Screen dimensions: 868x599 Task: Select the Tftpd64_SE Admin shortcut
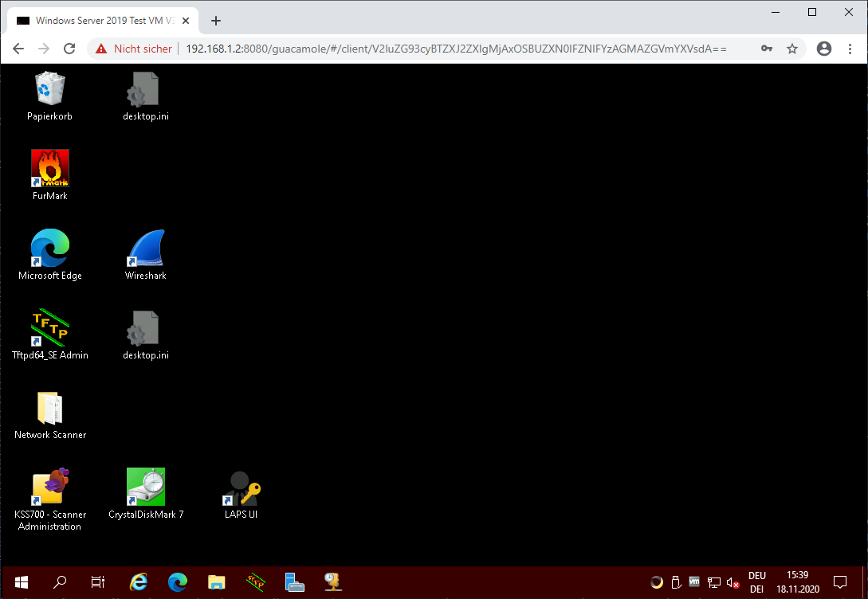tap(49, 328)
